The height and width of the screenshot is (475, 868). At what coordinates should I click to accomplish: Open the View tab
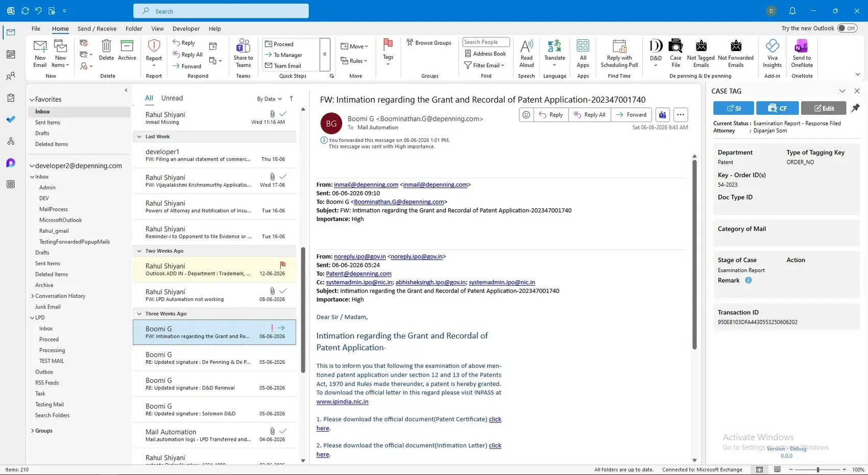[x=157, y=29]
